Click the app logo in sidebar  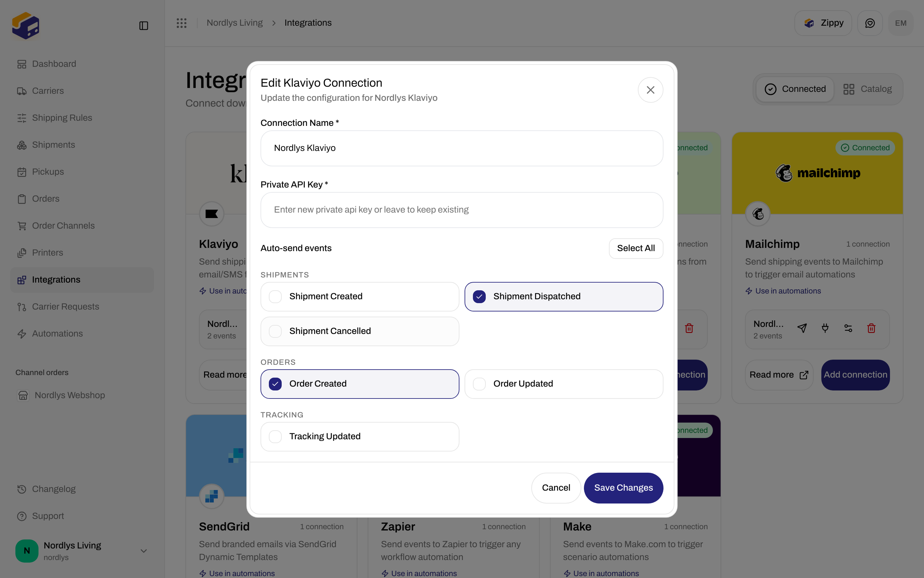(26, 25)
